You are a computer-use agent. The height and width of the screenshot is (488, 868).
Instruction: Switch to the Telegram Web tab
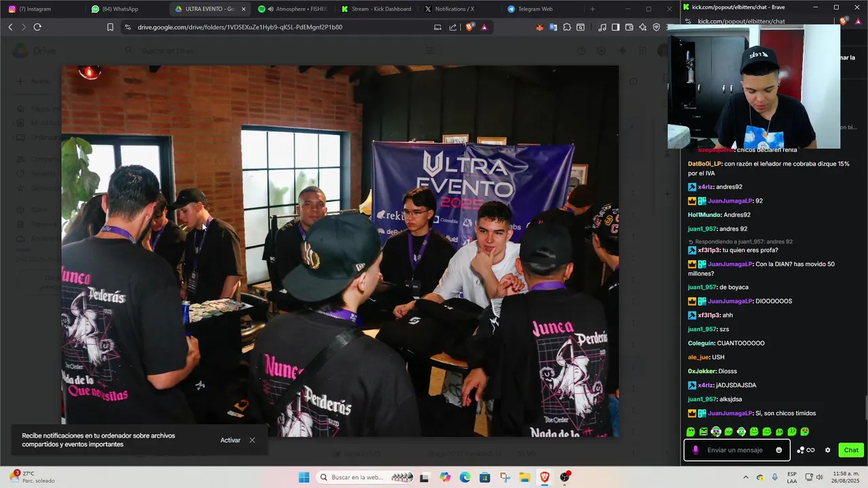click(542, 9)
